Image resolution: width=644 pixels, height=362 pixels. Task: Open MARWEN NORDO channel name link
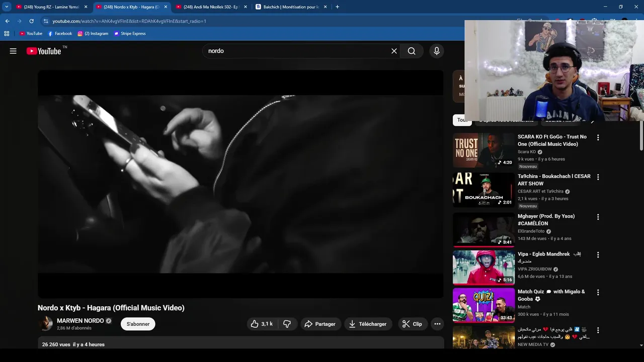click(80, 321)
